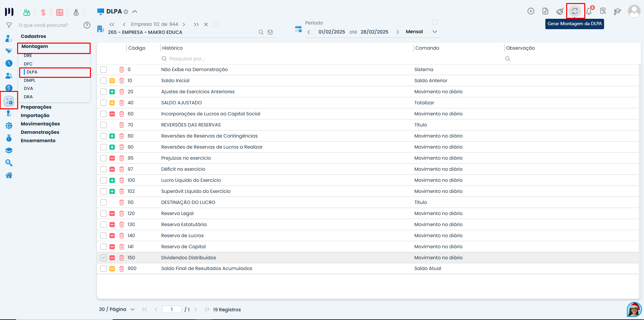Screen dimensions: 644x320
Task: Delete row 20 using its trash icon
Action: click(121, 92)
